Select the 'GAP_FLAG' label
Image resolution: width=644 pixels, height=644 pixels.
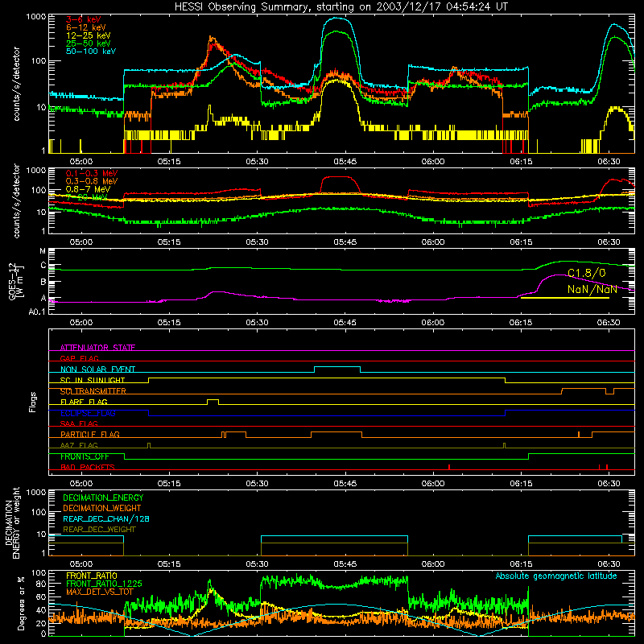tap(79, 358)
